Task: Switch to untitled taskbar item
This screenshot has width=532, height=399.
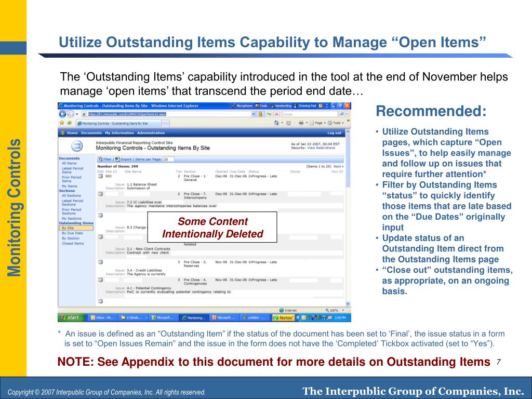Action: click(255, 318)
